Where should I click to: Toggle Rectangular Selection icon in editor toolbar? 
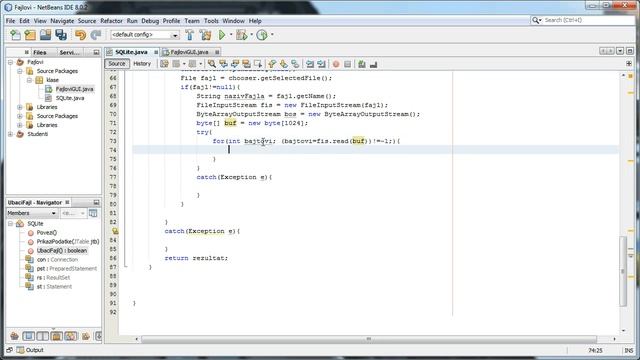258,64
